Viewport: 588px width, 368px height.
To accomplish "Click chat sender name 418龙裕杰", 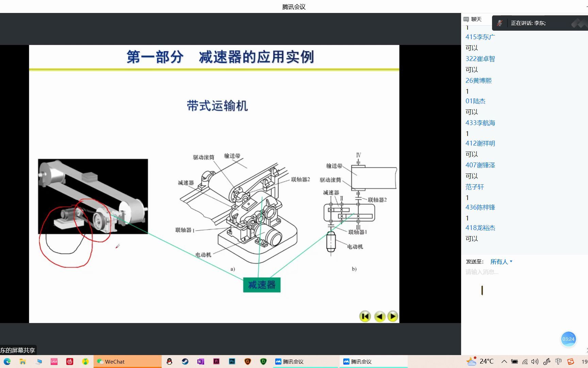I will [x=480, y=228].
